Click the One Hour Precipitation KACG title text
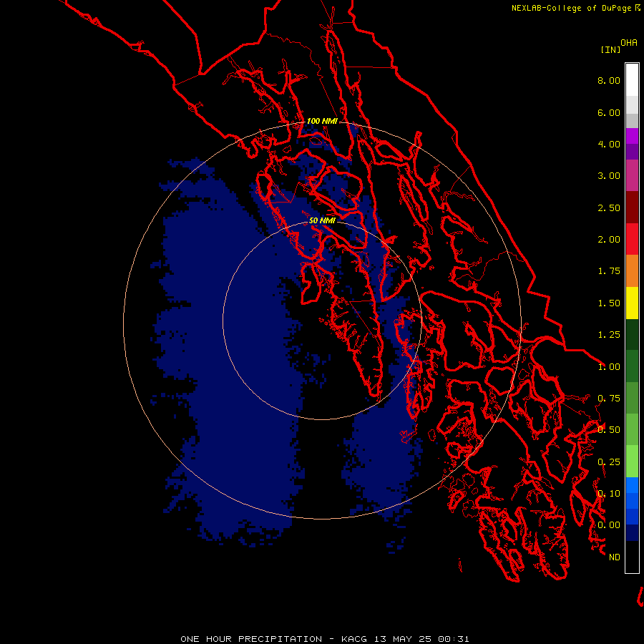The image size is (644, 644). 324,639
